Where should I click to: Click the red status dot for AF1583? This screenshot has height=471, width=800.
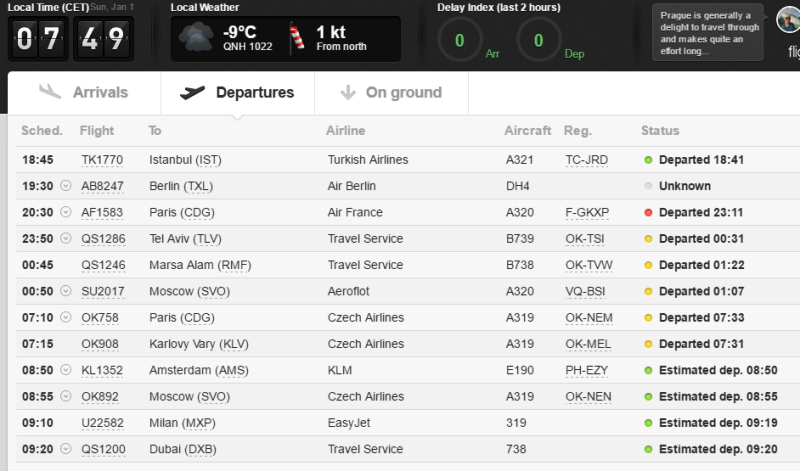pyautogui.click(x=648, y=212)
